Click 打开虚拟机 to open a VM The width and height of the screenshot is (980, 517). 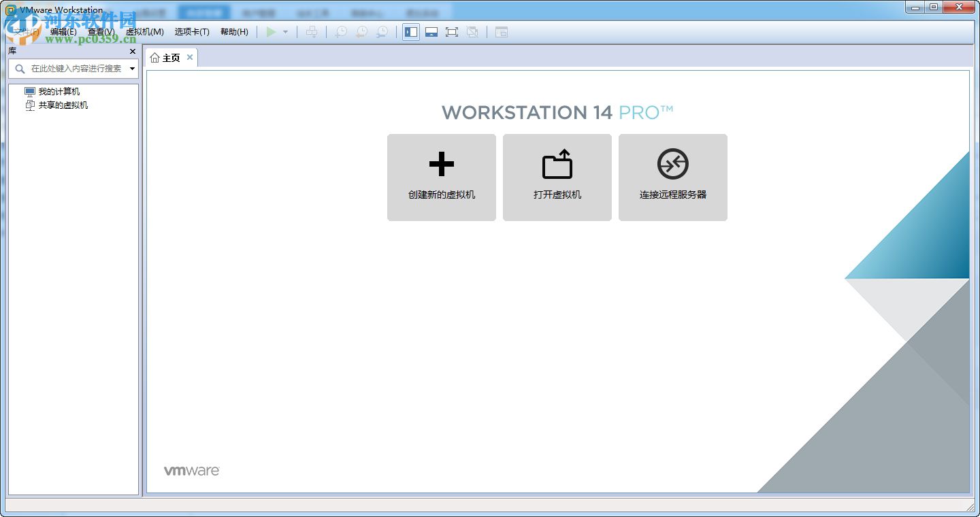tap(557, 177)
